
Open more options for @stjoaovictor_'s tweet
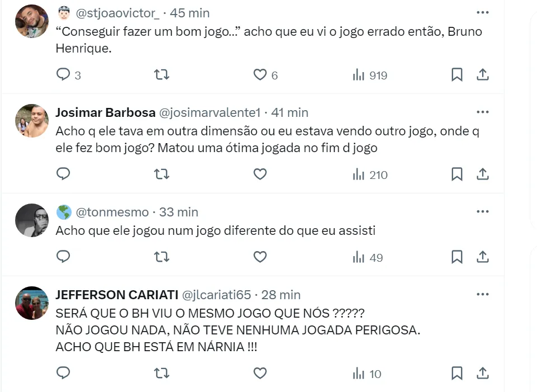[483, 12]
